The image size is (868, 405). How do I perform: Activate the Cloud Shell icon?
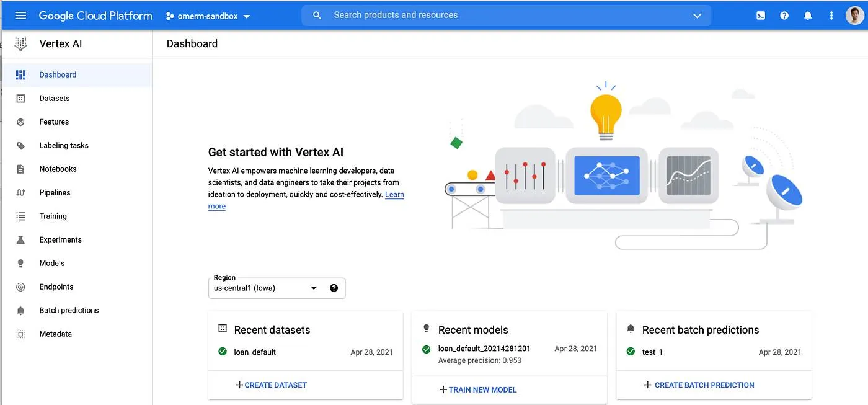[760, 15]
